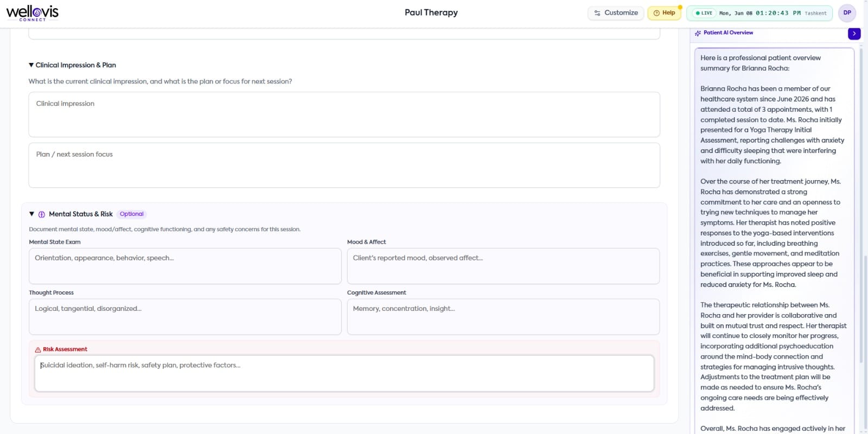Focus the Plan / next session focus field
The height and width of the screenshot is (434, 868).
(344, 165)
